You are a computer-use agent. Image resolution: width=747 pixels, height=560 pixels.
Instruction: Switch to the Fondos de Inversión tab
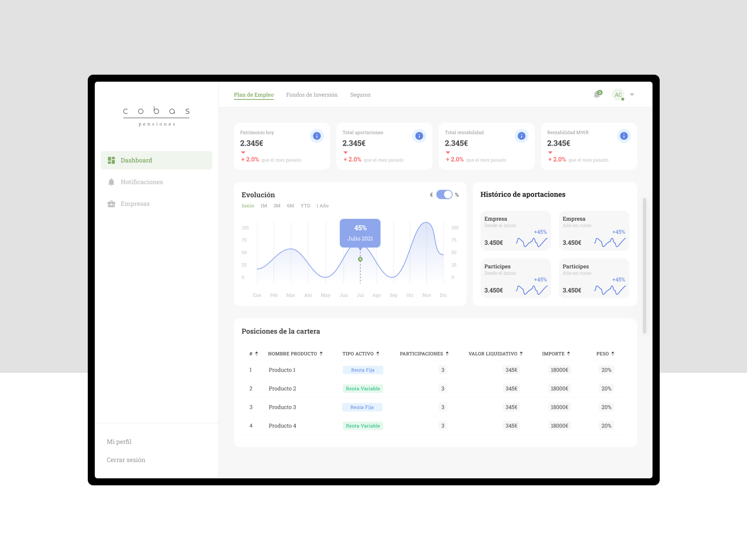312,95
